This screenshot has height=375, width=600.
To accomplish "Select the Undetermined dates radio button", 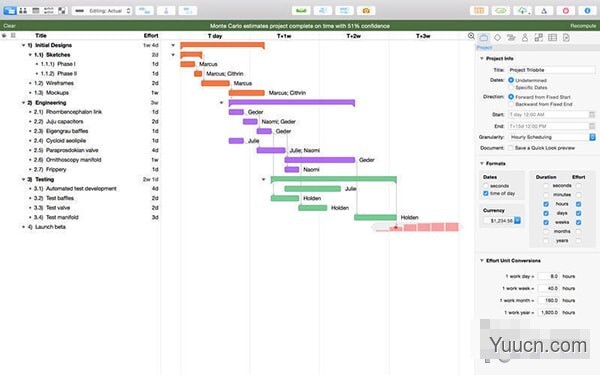I will pyautogui.click(x=511, y=80).
